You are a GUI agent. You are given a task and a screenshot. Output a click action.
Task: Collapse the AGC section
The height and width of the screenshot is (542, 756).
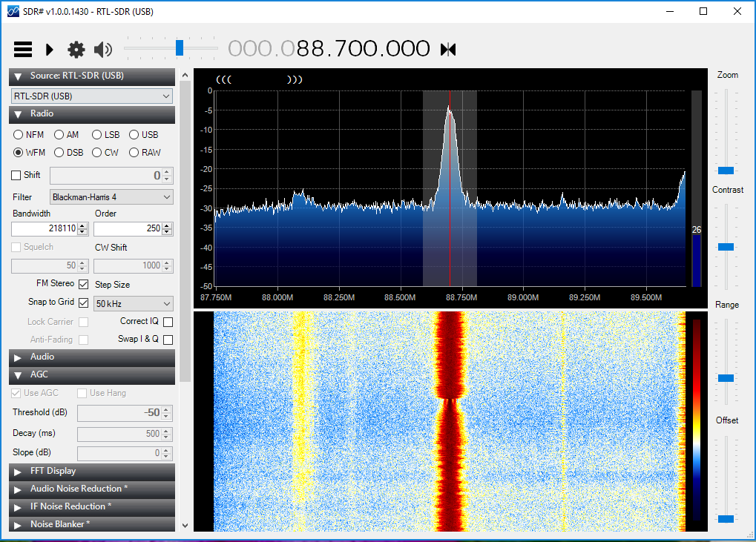point(91,374)
